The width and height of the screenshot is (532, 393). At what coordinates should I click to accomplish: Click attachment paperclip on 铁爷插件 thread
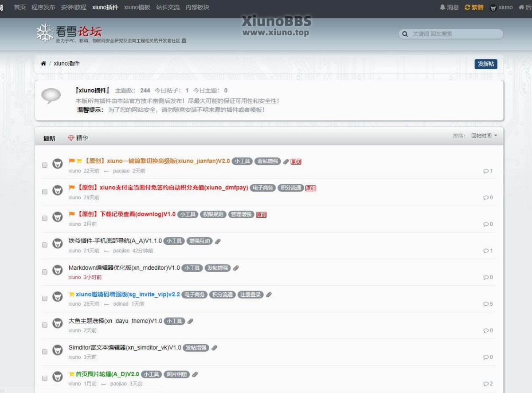pyautogui.click(x=218, y=241)
